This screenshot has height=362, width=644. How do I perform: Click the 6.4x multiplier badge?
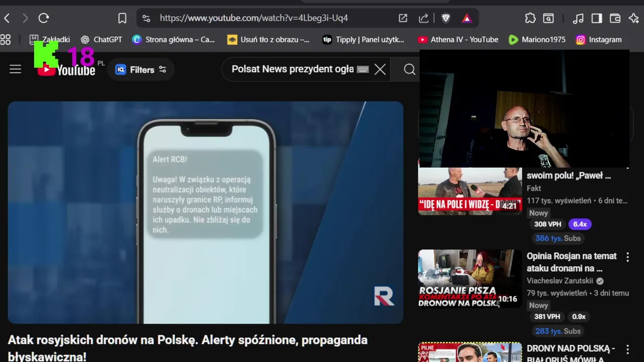pyautogui.click(x=580, y=224)
